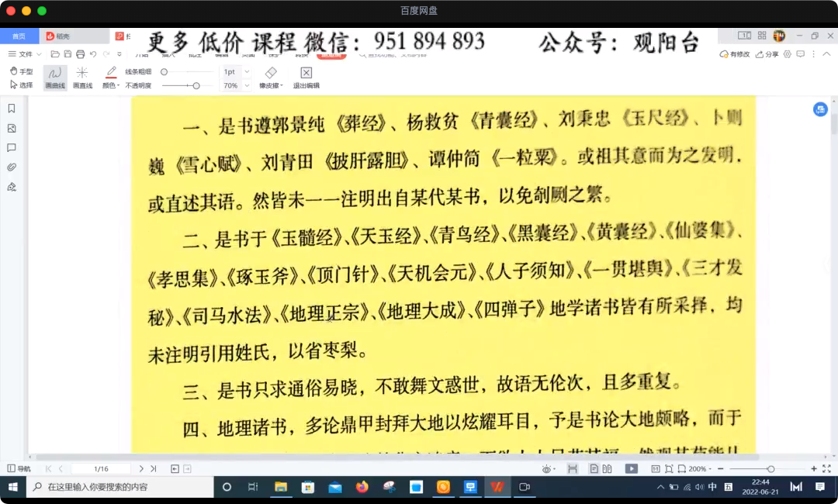Switch to 选择 selection mode
Screen dimensions: 838x504
click(21, 85)
